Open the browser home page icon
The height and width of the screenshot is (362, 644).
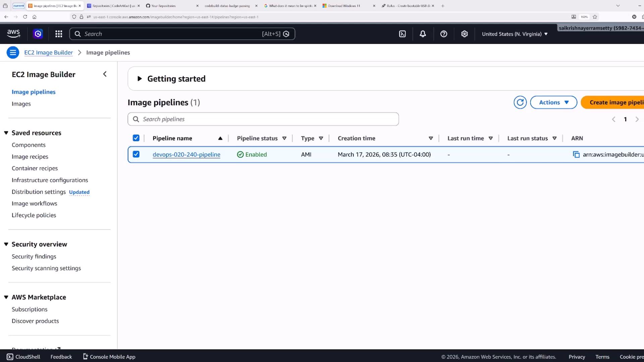point(34,17)
